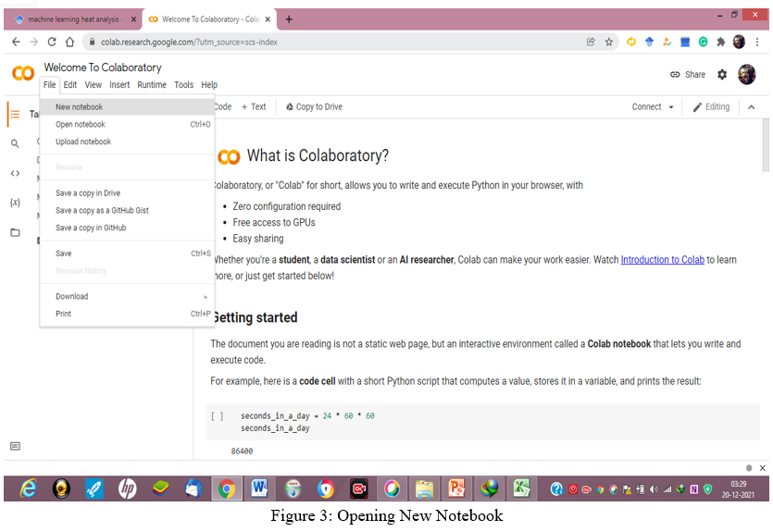Click Copy to Drive button

pos(314,107)
